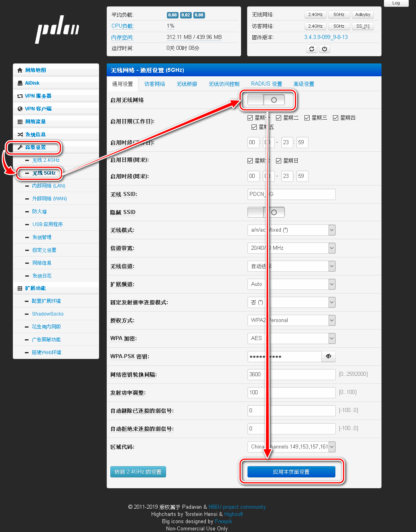Click the 发射功率调整 input field
The width and height of the screenshot is (416, 532).
pos(291,392)
